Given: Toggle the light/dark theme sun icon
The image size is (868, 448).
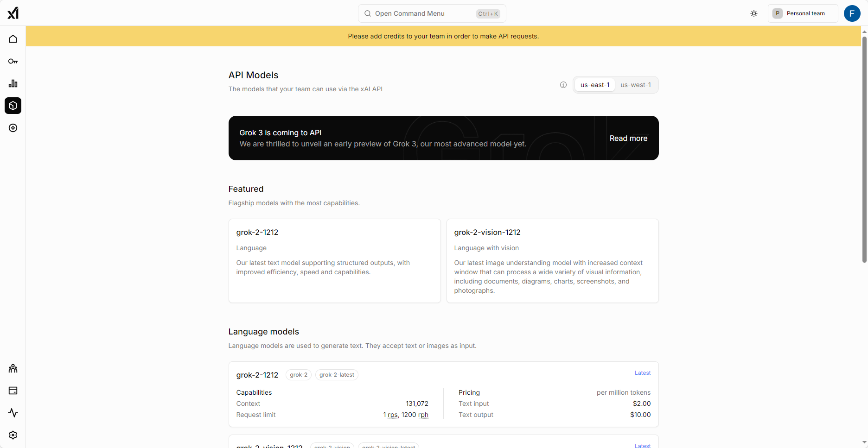Looking at the screenshot, I should (754, 13).
